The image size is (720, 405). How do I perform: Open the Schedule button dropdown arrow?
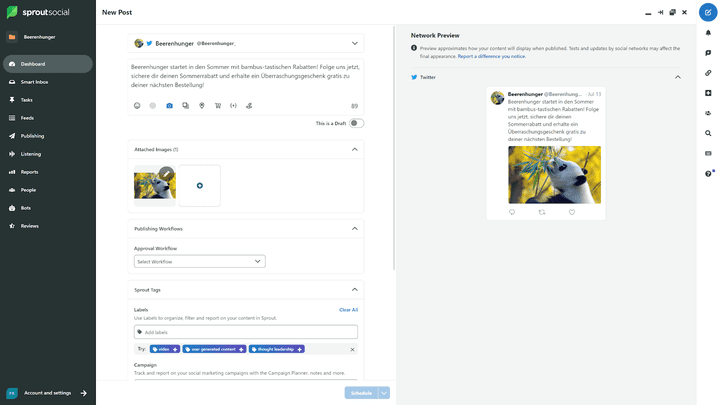click(384, 393)
